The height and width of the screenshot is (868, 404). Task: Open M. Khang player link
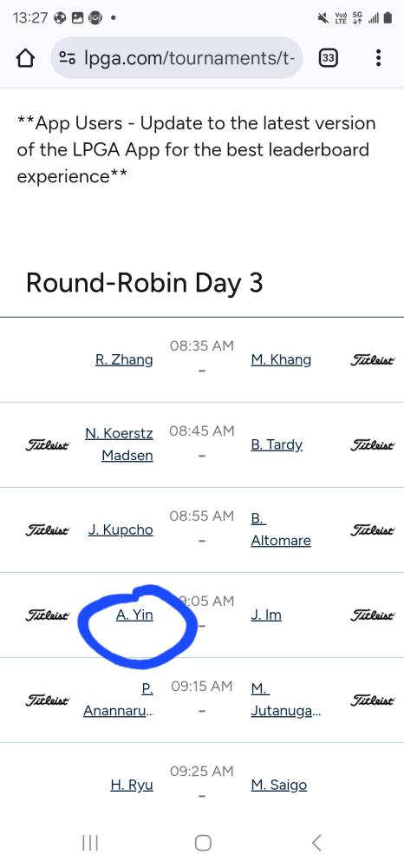click(281, 360)
